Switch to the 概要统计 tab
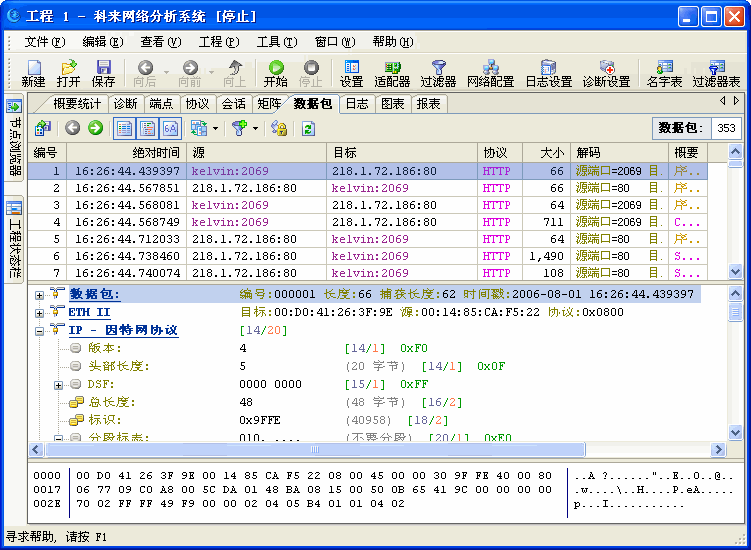The height and width of the screenshot is (550, 751). coord(77,104)
